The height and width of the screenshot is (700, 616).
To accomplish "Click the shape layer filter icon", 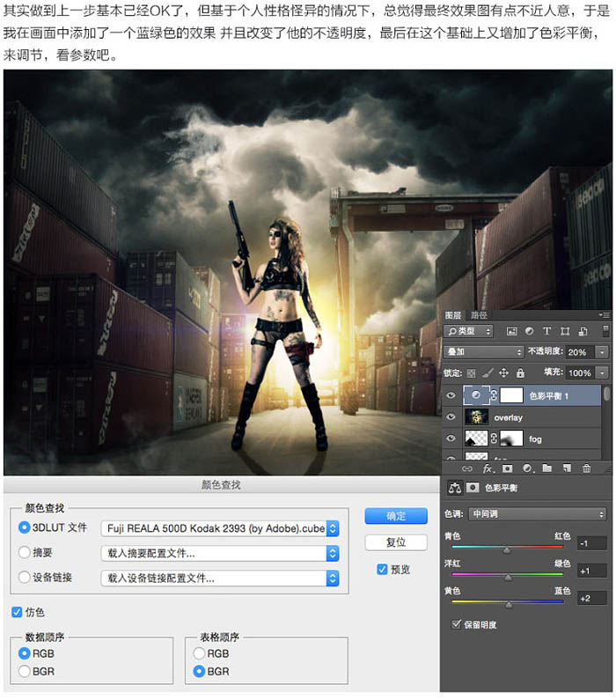I will coord(565,331).
